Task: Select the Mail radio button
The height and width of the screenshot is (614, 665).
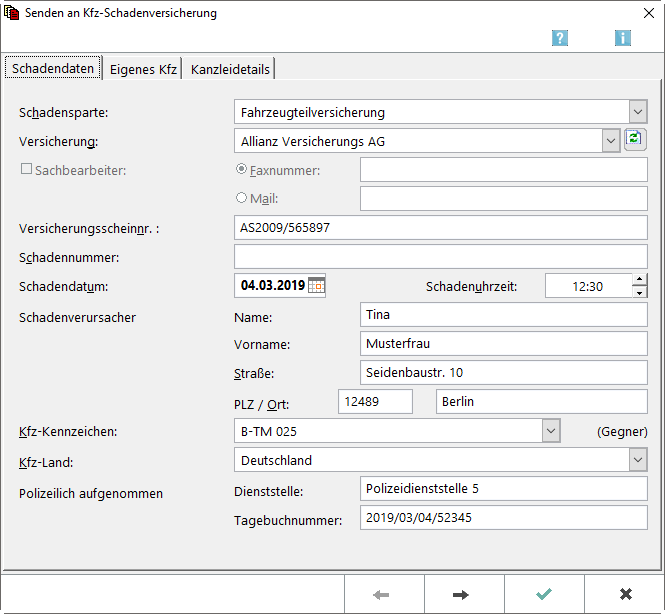Action: click(x=241, y=199)
